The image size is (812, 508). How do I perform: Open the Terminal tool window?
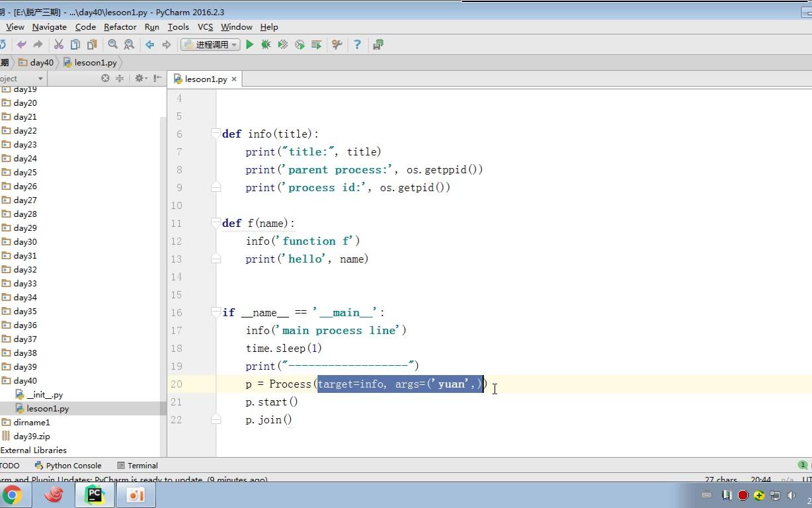point(138,465)
